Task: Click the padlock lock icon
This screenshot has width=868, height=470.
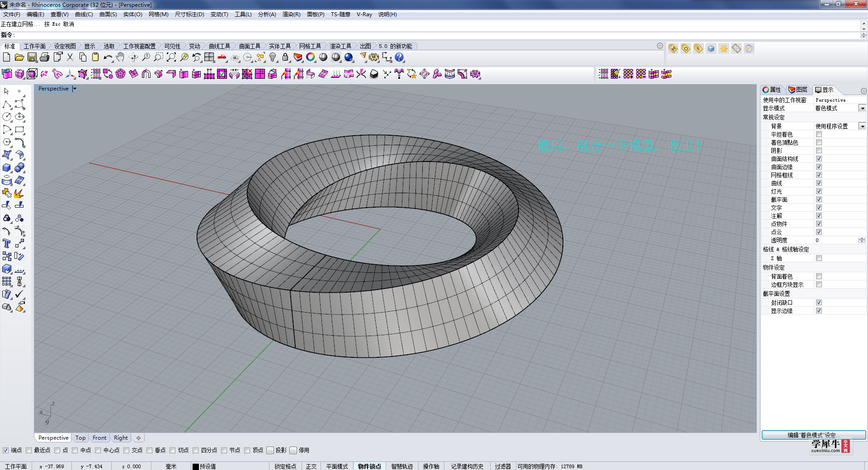Action: [285, 57]
